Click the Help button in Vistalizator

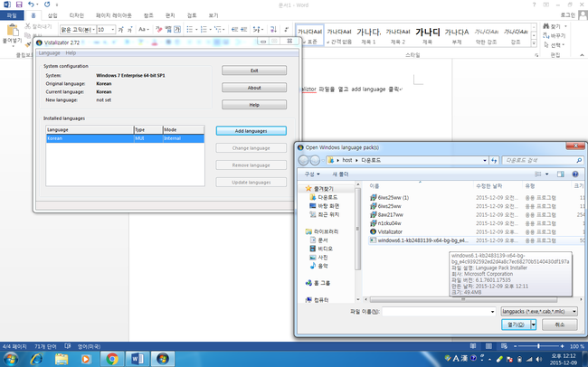point(254,105)
